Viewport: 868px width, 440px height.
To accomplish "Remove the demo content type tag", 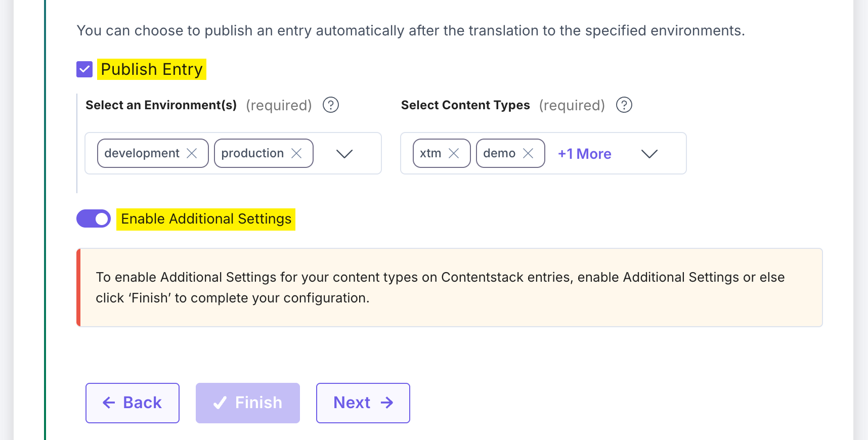I will coord(529,153).
